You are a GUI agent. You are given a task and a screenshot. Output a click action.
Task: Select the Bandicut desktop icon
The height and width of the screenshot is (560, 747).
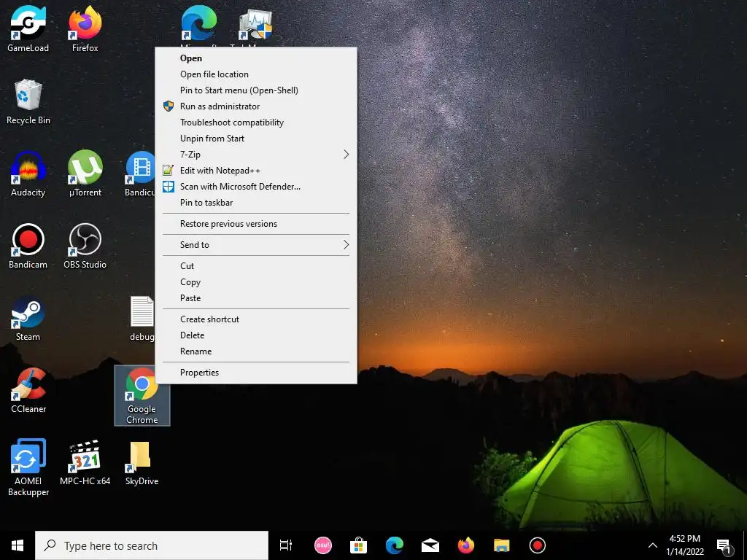(139, 174)
